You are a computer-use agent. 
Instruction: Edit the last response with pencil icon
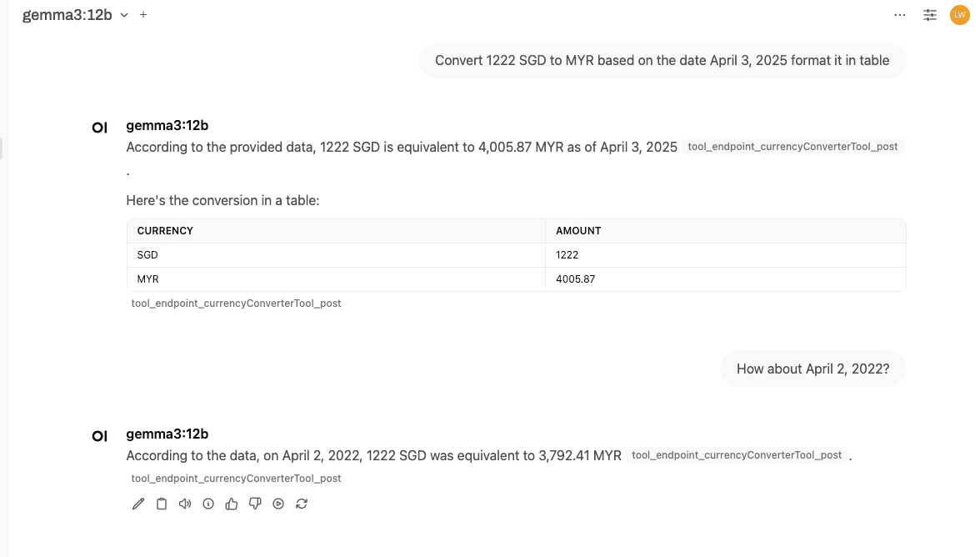pos(138,504)
